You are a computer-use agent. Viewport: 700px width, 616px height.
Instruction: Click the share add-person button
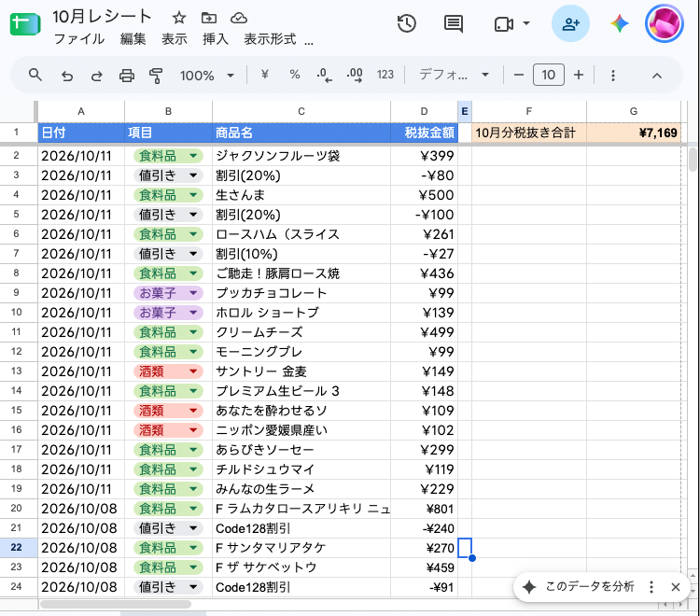(x=570, y=23)
